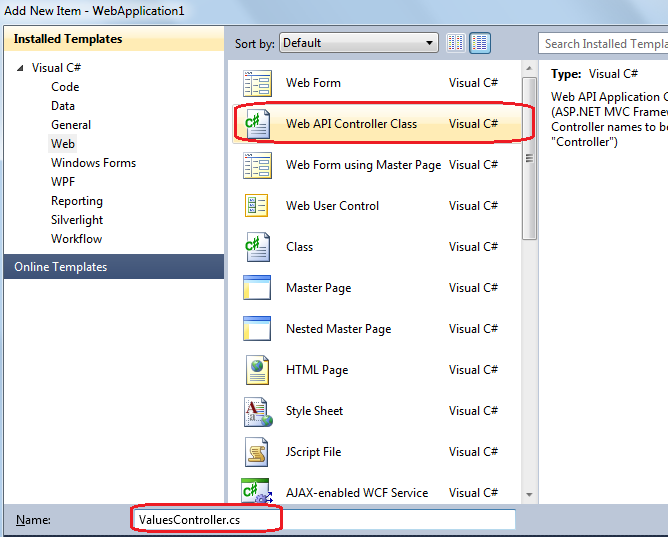This screenshot has width=668, height=537.
Task: Click the Web API Controller Class icon
Action: click(257, 124)
